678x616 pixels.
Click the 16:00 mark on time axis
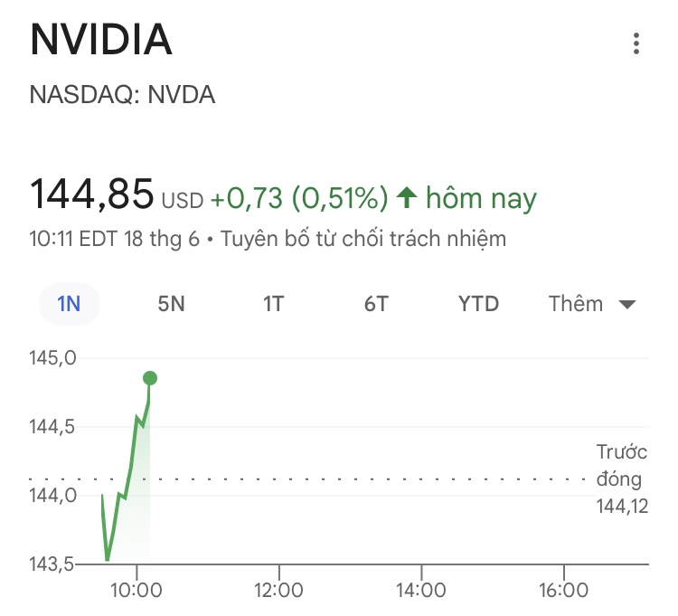pyautogui.click(x=563, y=590)
